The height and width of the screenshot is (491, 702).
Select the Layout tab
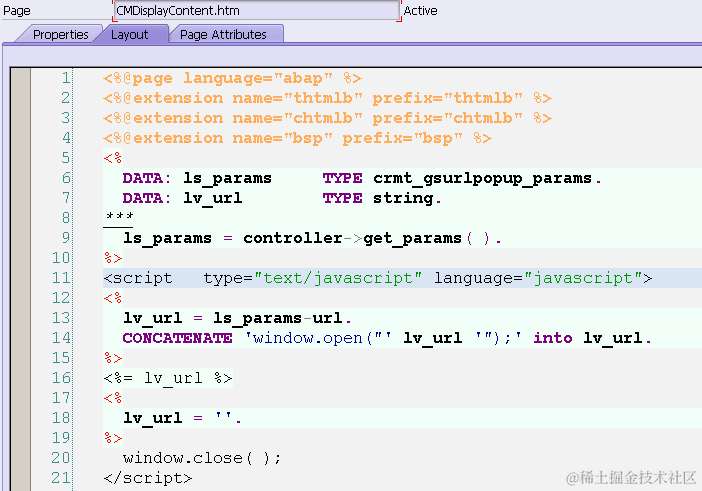point(129,34)
